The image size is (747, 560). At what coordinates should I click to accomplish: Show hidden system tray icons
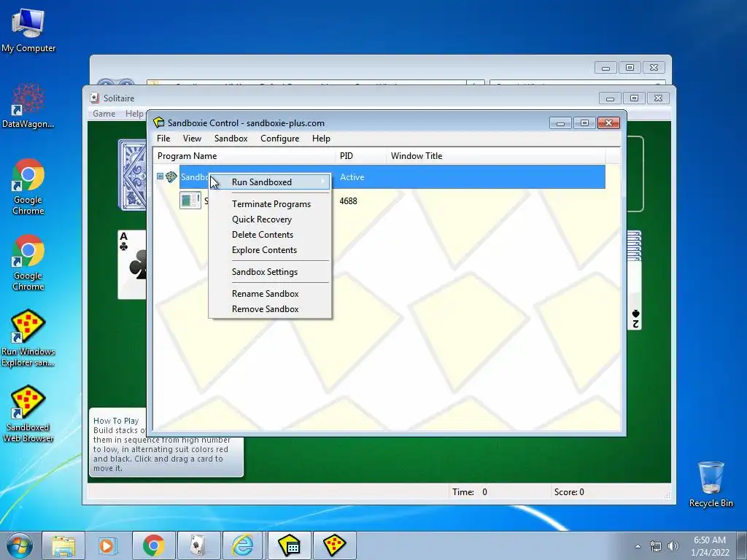coord(638,546)
